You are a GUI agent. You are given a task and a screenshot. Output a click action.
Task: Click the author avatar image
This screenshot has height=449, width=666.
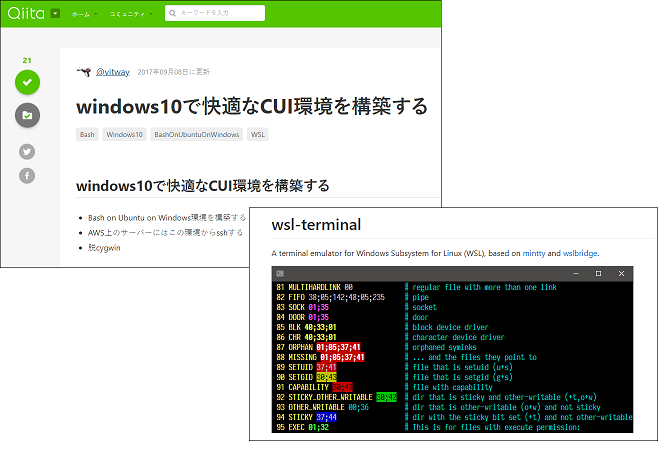84,71
